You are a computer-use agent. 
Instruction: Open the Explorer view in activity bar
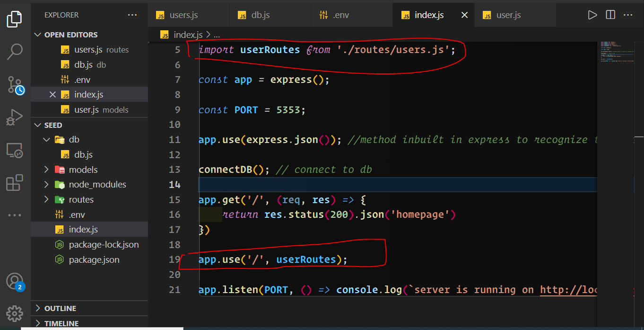(15, 18)
